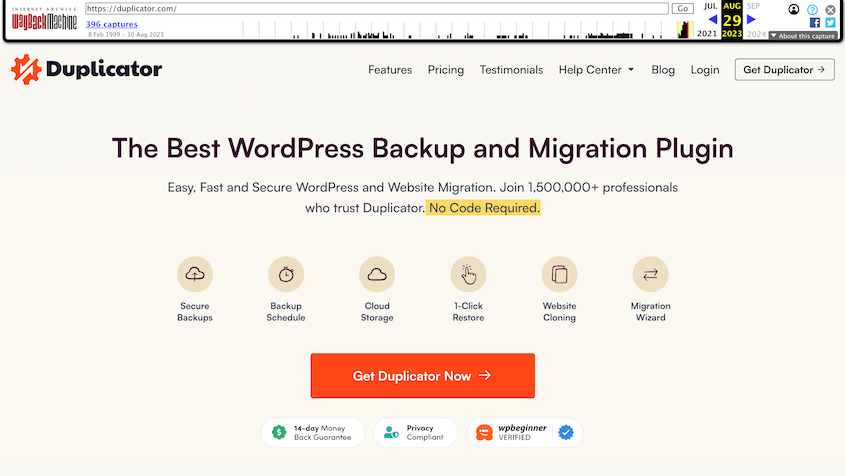Click the Backup Schedule stopwatch icon
Viewport: 845px width, 476px height.
(x=286, y=274)
